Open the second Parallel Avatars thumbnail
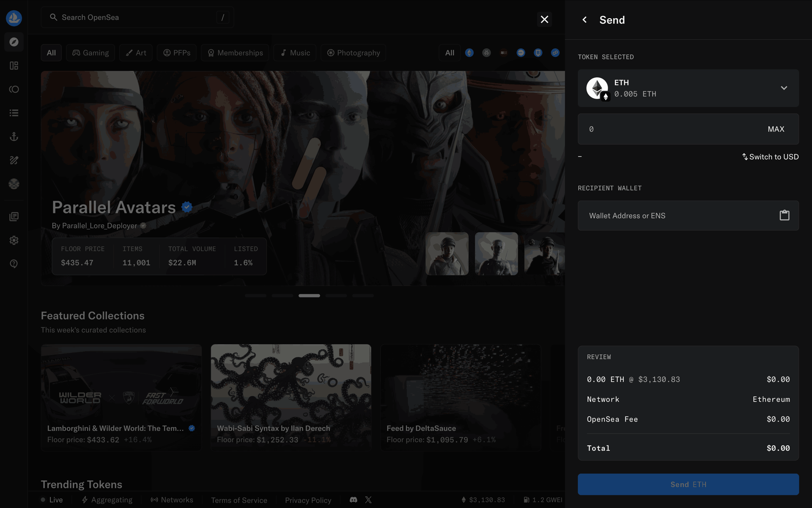 point(497,254)
